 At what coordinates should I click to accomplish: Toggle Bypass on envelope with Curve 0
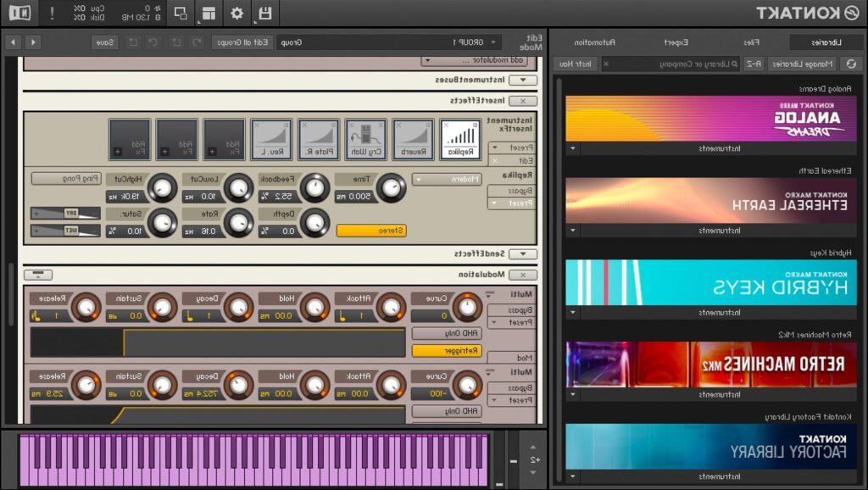tap(511, 310)
